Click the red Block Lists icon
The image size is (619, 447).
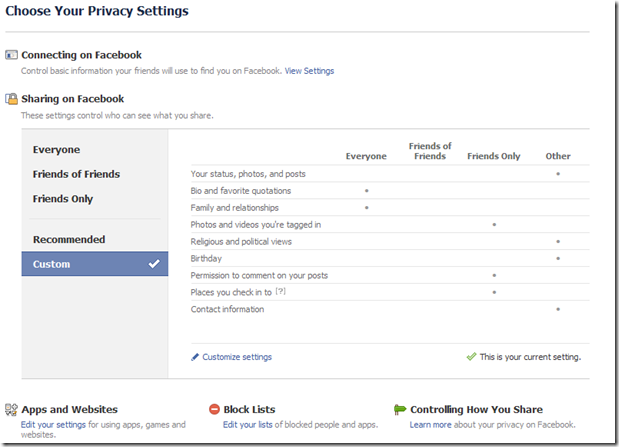[214, 409]
